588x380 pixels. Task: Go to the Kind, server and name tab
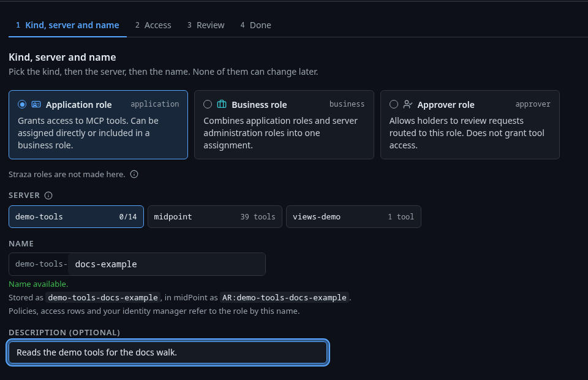pos(67,25)
